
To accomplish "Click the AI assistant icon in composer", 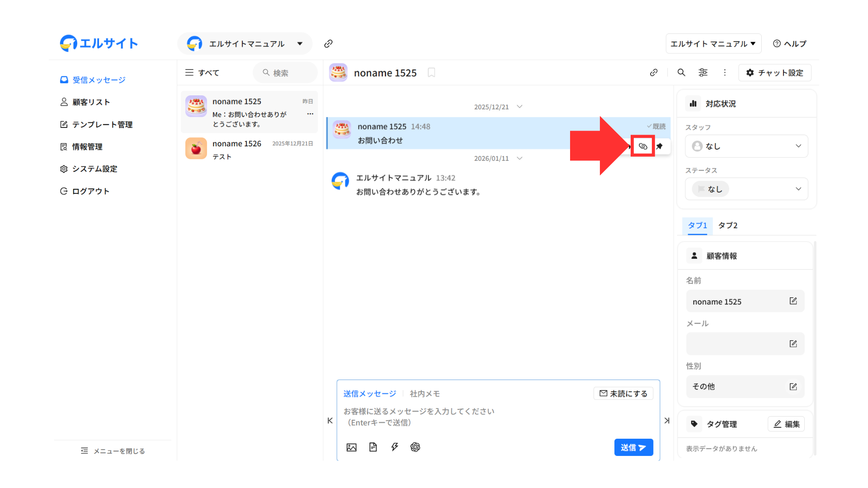I will click(415, 447).
